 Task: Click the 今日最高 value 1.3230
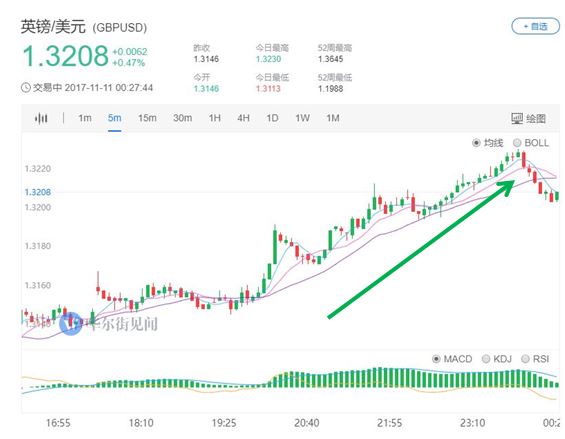pyautogui.click(x=268, y=59)
